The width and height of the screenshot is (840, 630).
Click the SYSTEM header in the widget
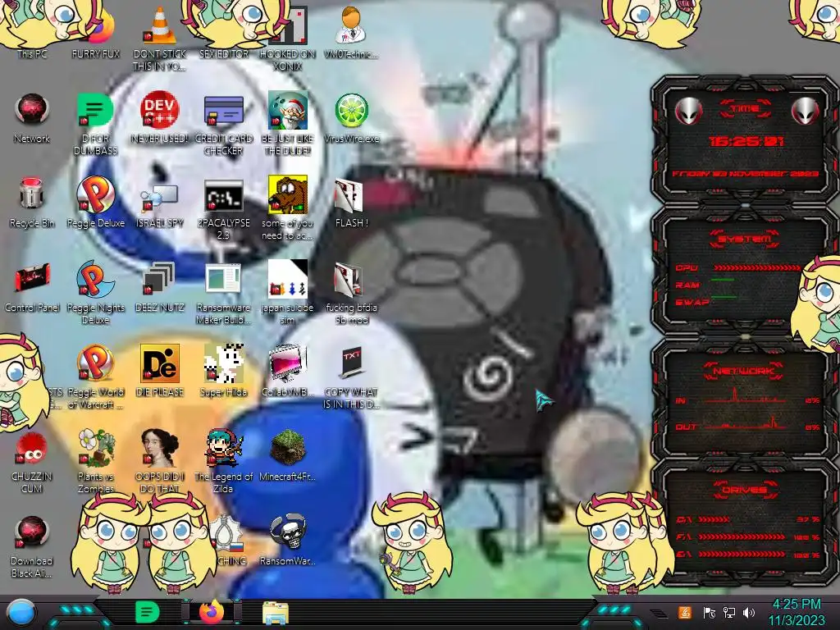coord(745,239)
